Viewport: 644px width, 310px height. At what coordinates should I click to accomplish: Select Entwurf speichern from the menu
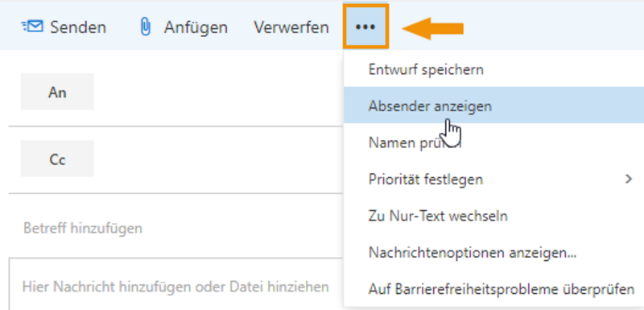pyautogui.click(x=493, y=69)
